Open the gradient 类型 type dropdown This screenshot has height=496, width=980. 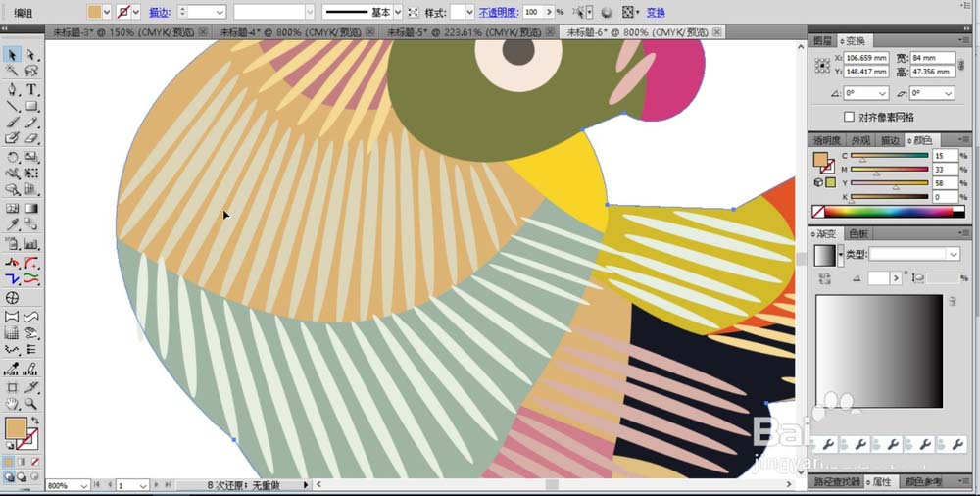pos(954,254)
